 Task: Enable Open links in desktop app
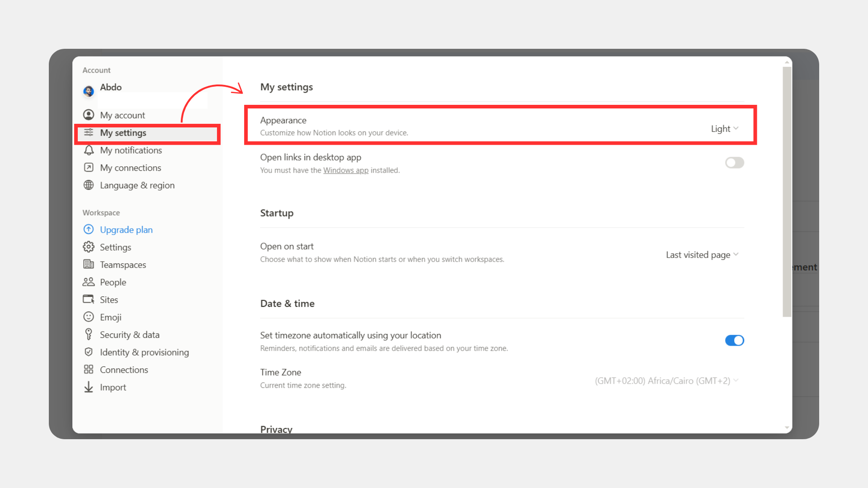click(734, 163)
